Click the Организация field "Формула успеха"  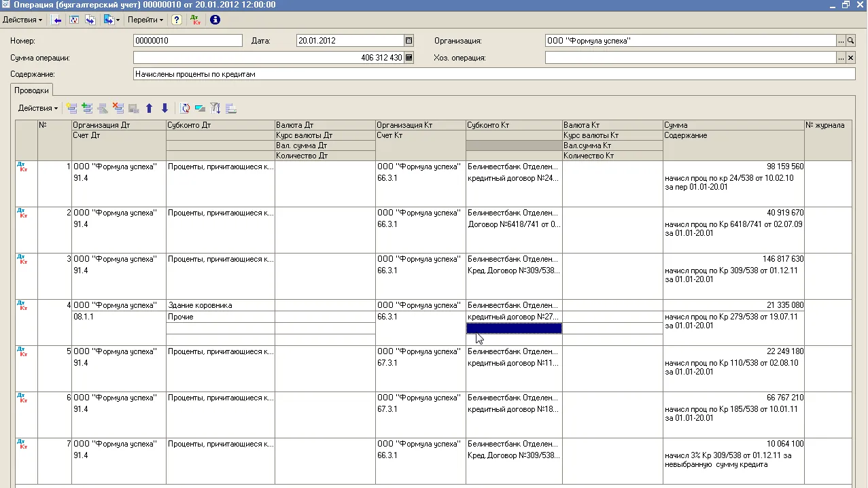click(691, 41)
